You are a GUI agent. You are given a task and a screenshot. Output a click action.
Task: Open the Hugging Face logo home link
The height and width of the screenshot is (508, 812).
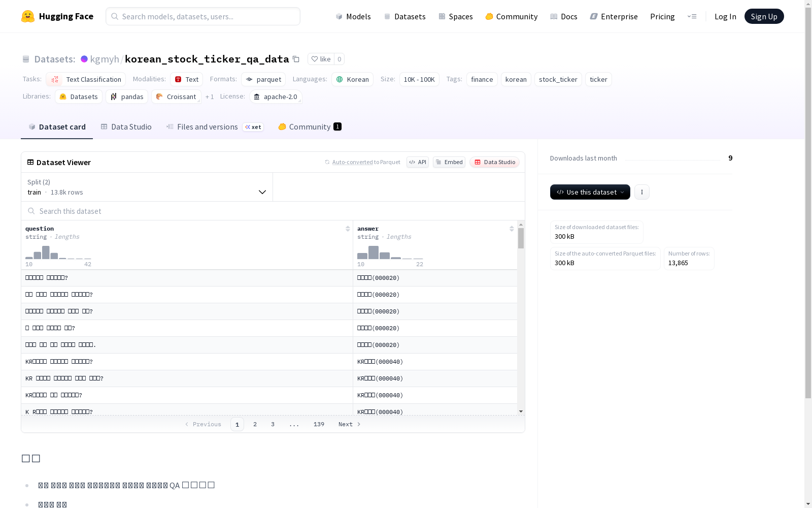tap(57, 16)
